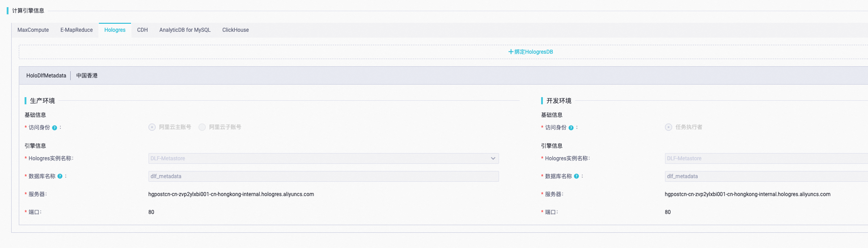The image size is (868, 248).
Task: Select the Hologres tab
Action: coord(115,30)
